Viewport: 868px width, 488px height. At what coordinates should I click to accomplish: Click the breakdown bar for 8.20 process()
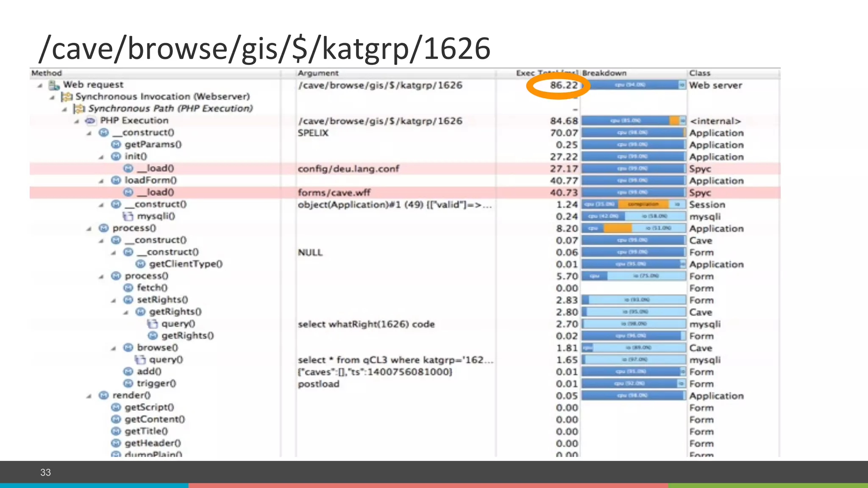[634, 228]
